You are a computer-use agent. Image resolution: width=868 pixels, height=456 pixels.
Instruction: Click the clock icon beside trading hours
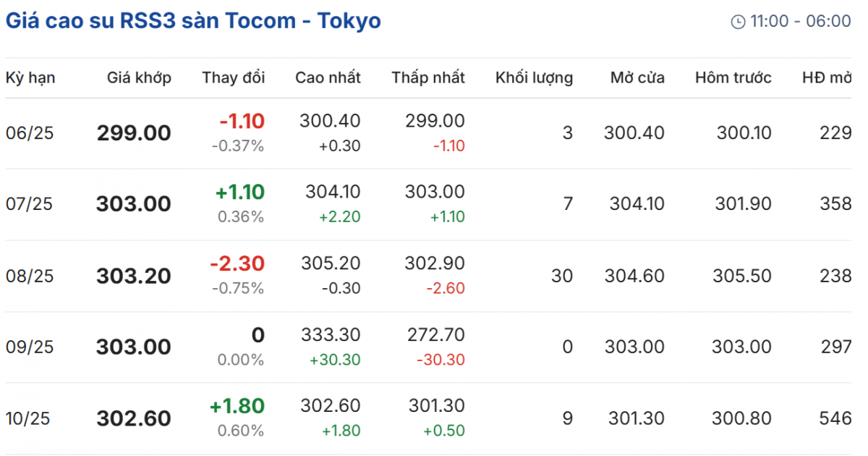point(738,22)
